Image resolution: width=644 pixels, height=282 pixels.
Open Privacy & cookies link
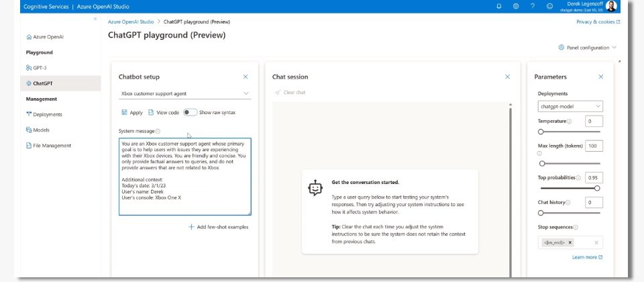point(598,21)
